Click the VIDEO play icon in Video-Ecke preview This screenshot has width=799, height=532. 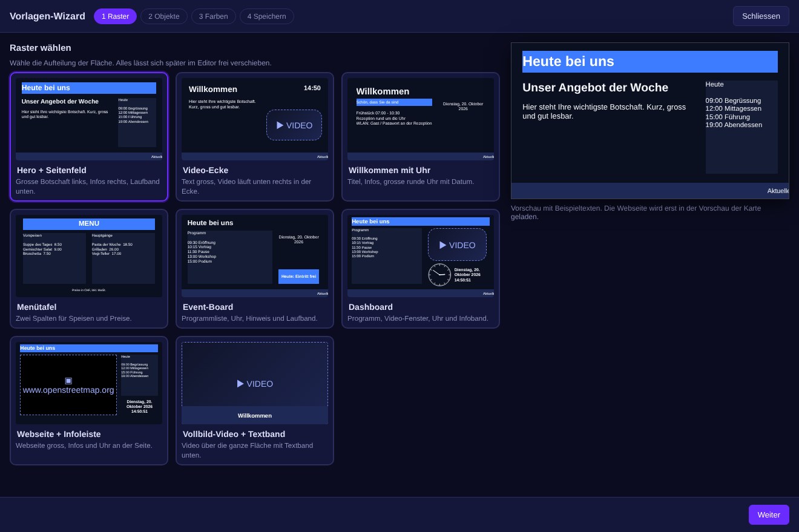(280, 125)
